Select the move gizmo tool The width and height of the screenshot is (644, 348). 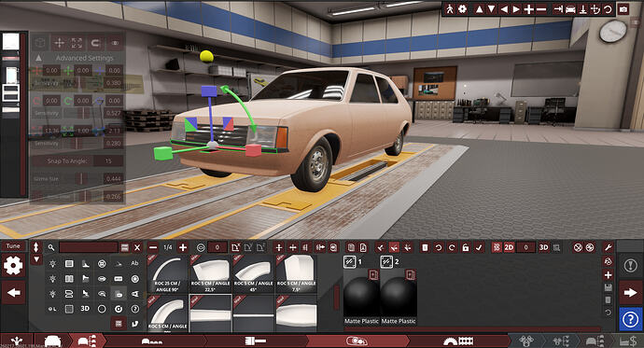(x=59, y=43)
